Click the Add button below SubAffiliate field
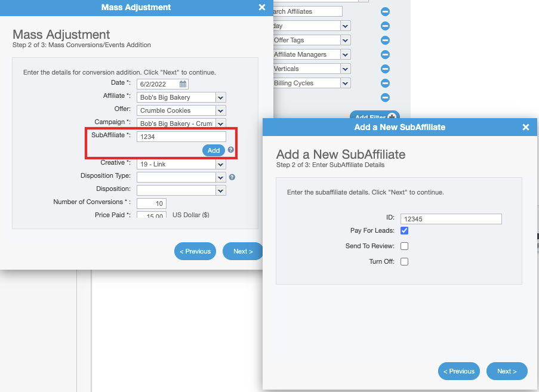The height and width of the screenshot is (392, 539). (213, 150)
